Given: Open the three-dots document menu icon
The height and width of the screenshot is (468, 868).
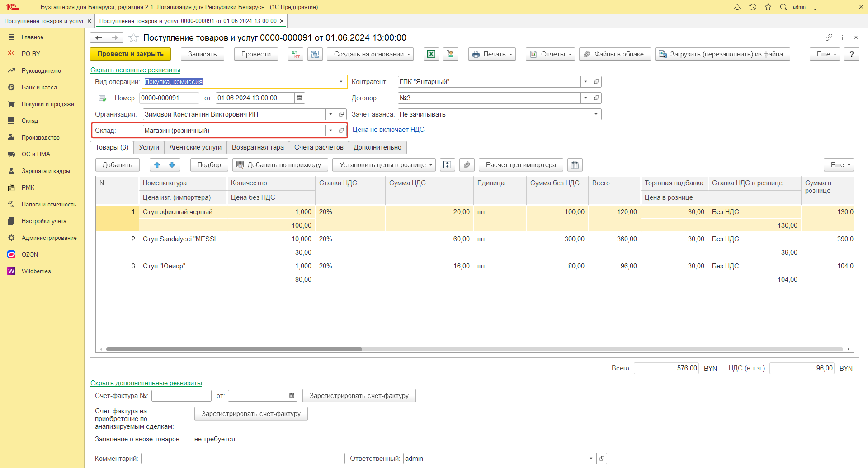Looking at the screenshot, I should [842, 37].
